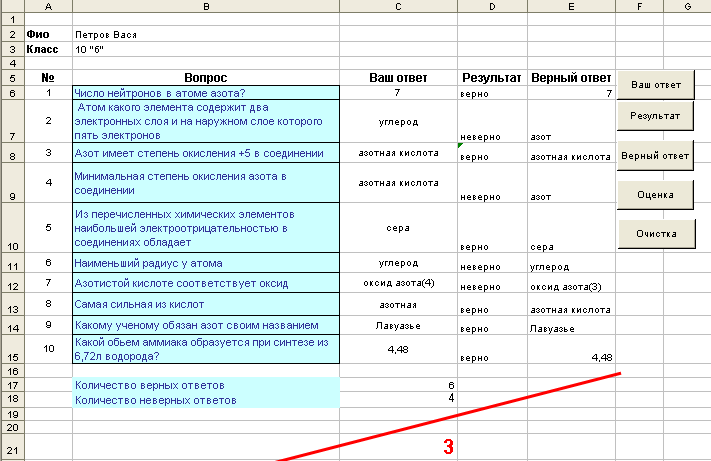Select answer cell "оксид азота(4)"
The height and width of the screenshot is (461, 711).
click(398, 283)
